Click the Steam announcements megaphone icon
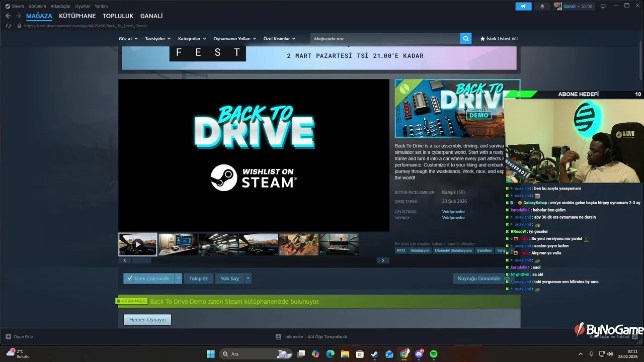 click(x=523, y=6)
